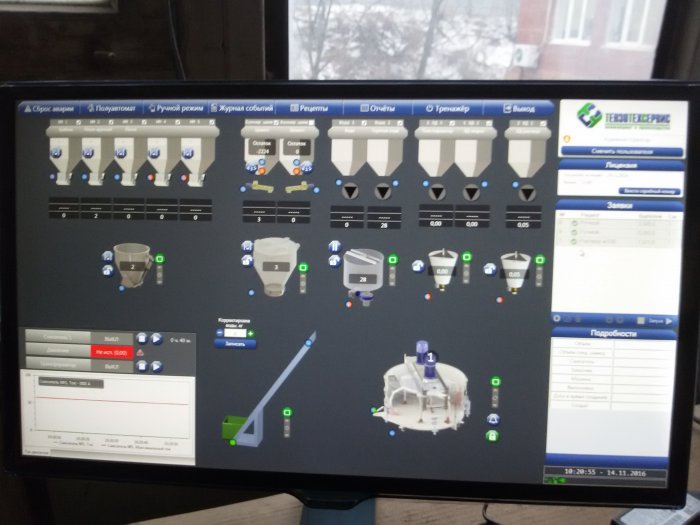Toggle the checkbox above the second aggregate bin
This screenshot has width=700, height=525.
click(x=112, y=122)
